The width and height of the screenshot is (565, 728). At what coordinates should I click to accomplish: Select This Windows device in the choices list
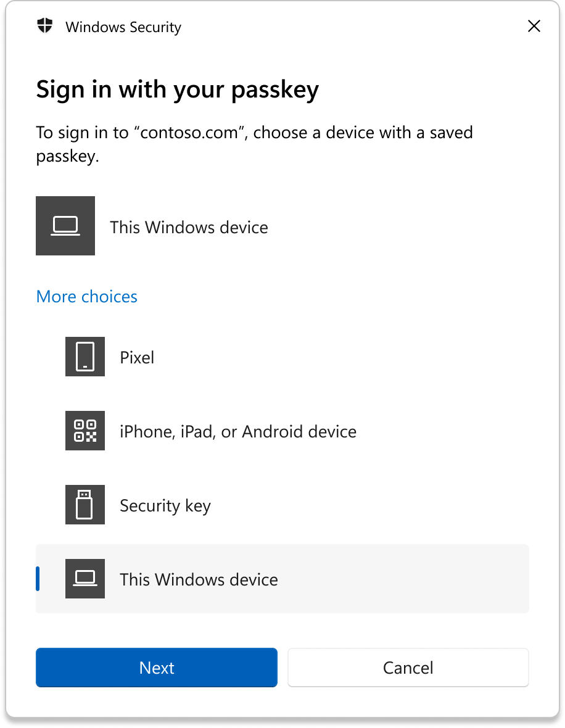tap(199, 579)
